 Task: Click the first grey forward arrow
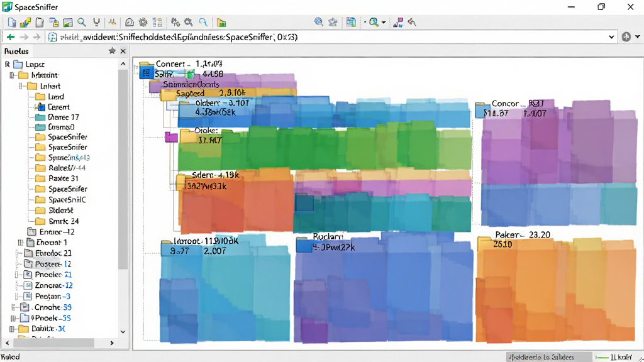coord(25,37)
